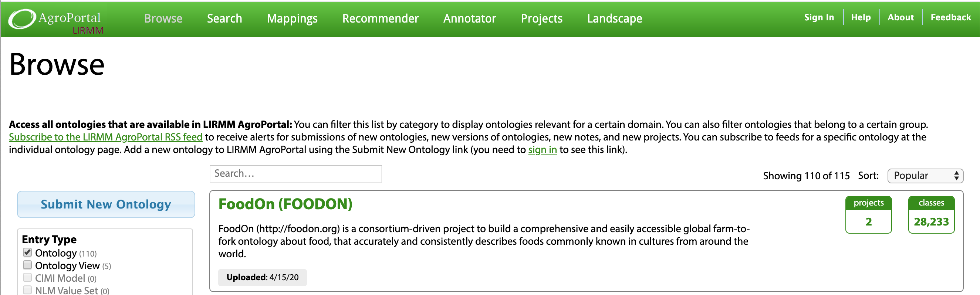Screen dimensions: 980x295
Task: Go to the Mappings page
Action: click(292, 18)
